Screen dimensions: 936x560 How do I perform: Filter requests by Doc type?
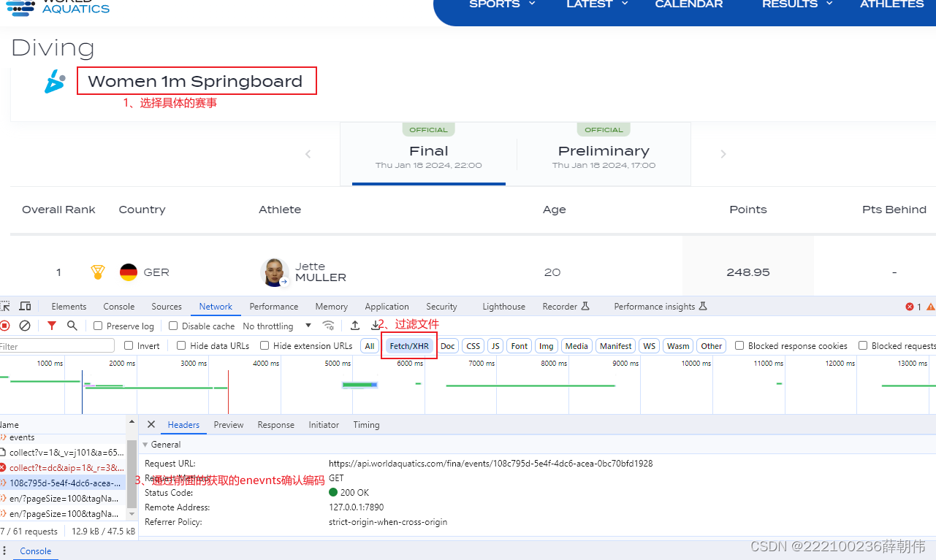pyautogui.click(x=448, y=346)
